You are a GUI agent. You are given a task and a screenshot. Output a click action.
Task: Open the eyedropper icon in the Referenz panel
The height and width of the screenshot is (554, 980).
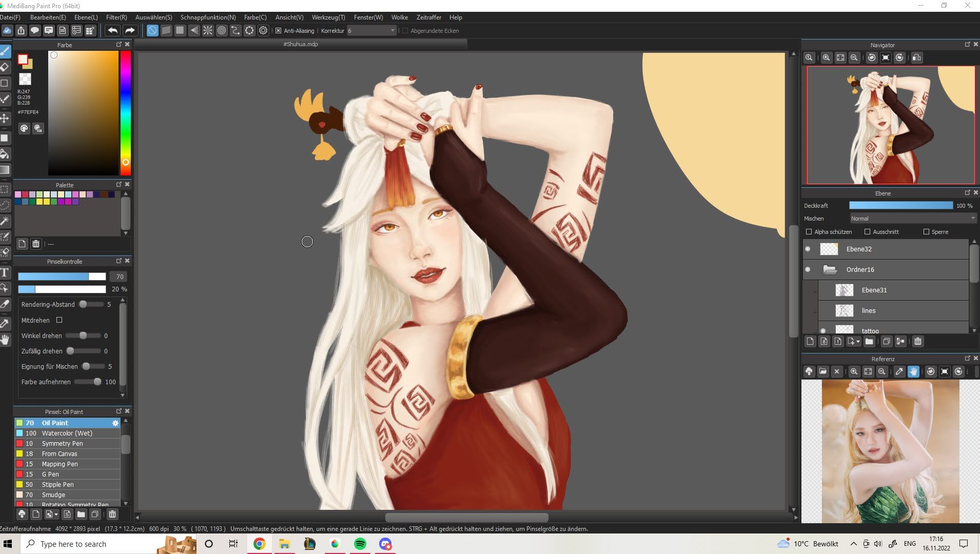point(899,371)
